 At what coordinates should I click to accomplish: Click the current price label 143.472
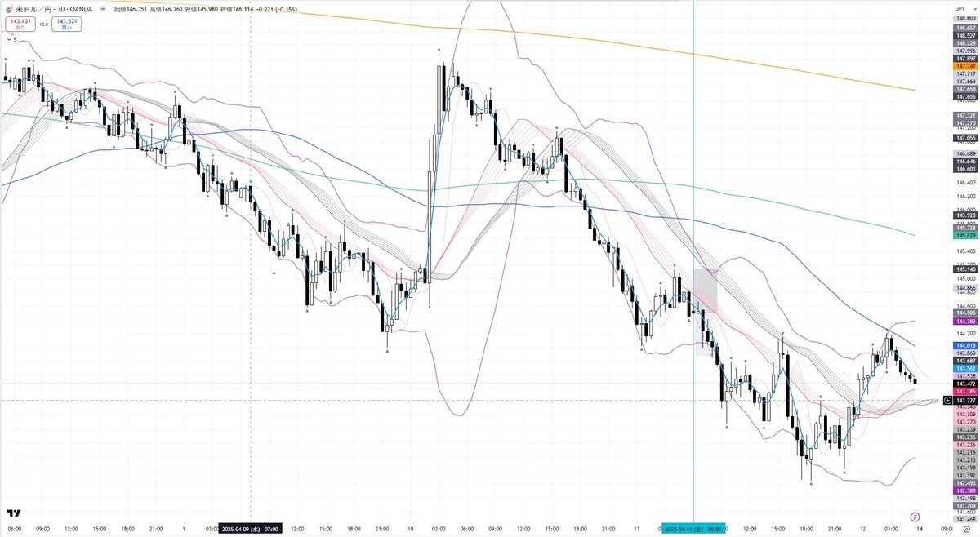[965, 384]
